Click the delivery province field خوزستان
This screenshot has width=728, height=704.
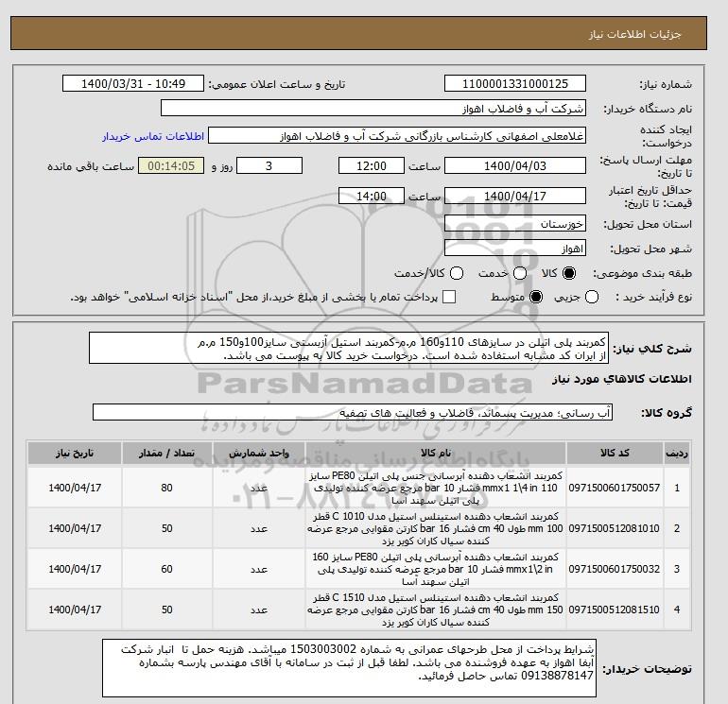[515, 224]
